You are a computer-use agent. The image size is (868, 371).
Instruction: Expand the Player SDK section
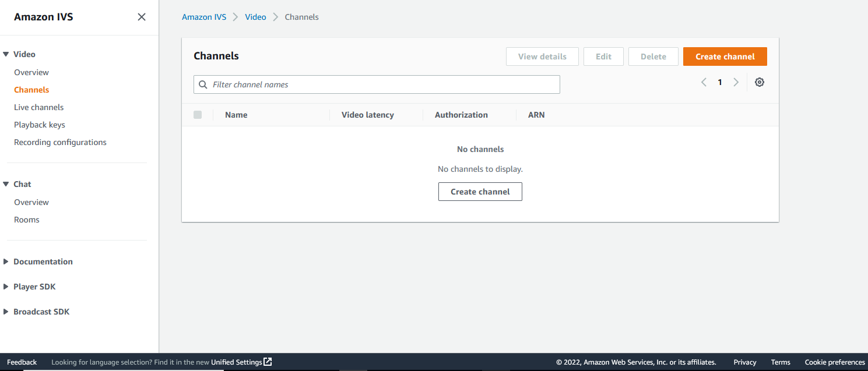click(7, 286)
